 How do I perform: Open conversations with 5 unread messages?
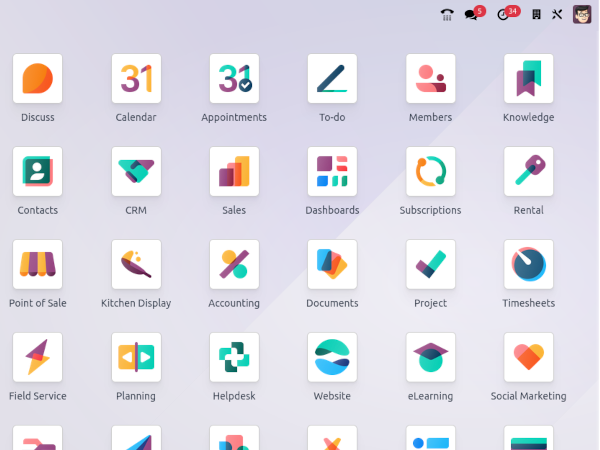(474, 13)
